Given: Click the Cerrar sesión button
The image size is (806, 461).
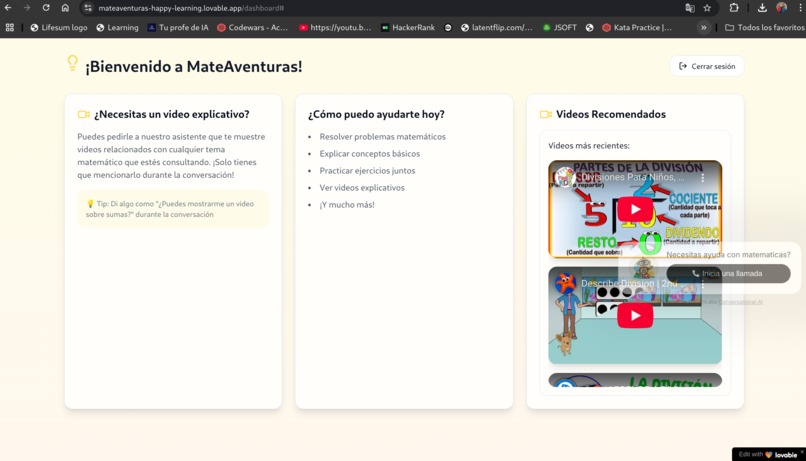Looking at the screenshot, I should [707, 66].
